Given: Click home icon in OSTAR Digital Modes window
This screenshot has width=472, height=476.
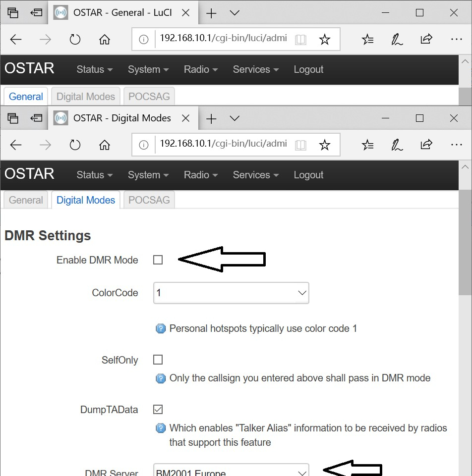Looking at the screenshot, I should (x=104, y=145).
